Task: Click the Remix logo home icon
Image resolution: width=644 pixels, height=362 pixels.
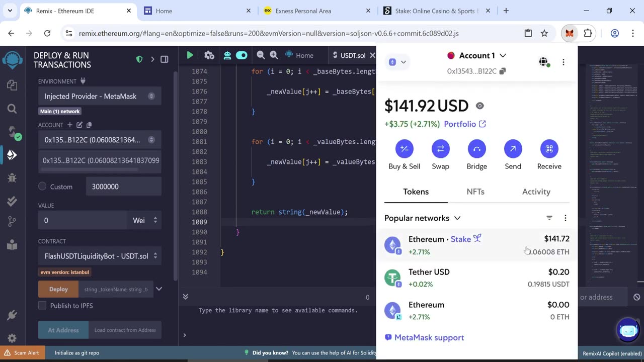Action: click(x=12, y=60)
